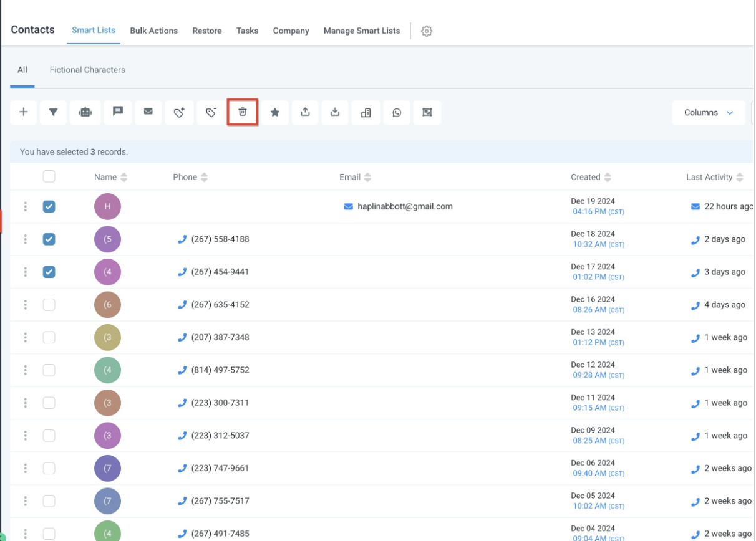Click the star review icon
This screenshot has height=541, width=756.
274,112
